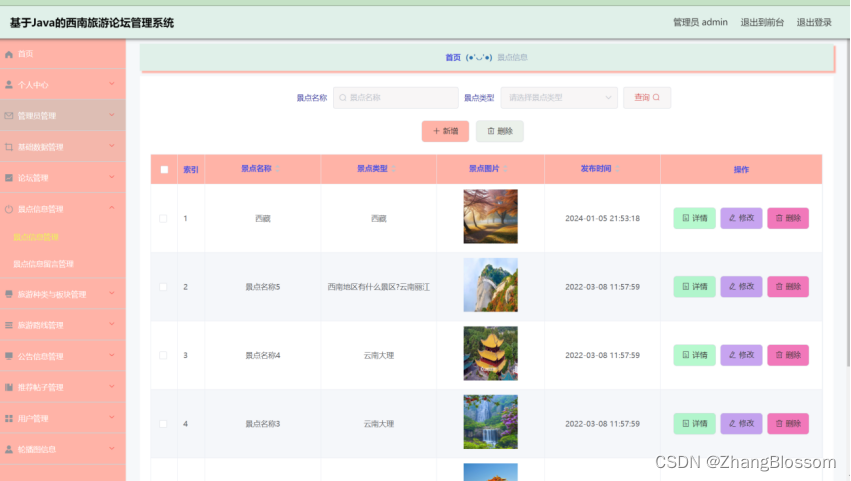Screen dimensions: 851x481
Task: Click the grey 删除 button above the table
Action: click(x=500, y=131)
